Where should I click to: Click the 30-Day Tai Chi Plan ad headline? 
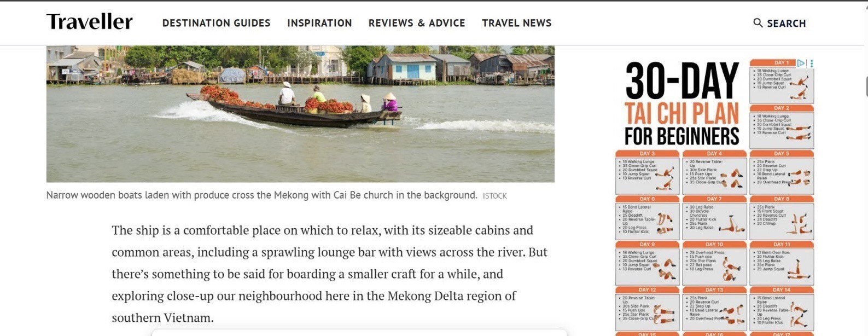click(681, 104)
